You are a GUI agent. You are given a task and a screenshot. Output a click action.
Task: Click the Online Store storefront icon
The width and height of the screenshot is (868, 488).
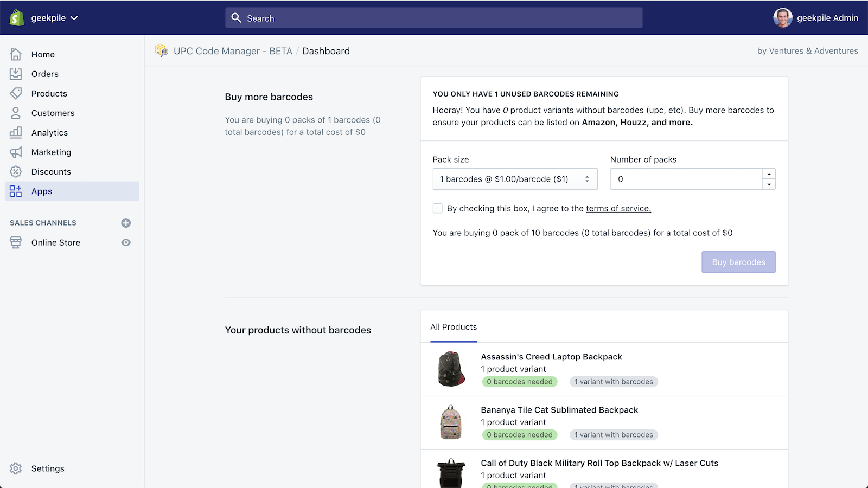click(x=16, y=242)
